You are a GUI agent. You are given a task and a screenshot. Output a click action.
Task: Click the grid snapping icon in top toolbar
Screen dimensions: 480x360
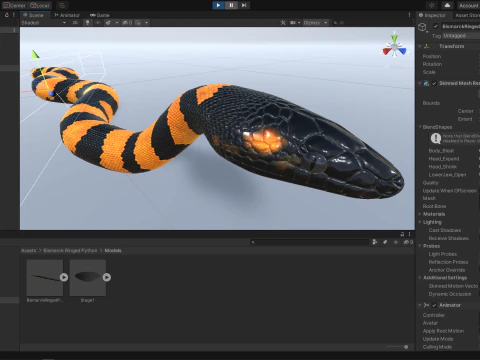pos(62,5)
